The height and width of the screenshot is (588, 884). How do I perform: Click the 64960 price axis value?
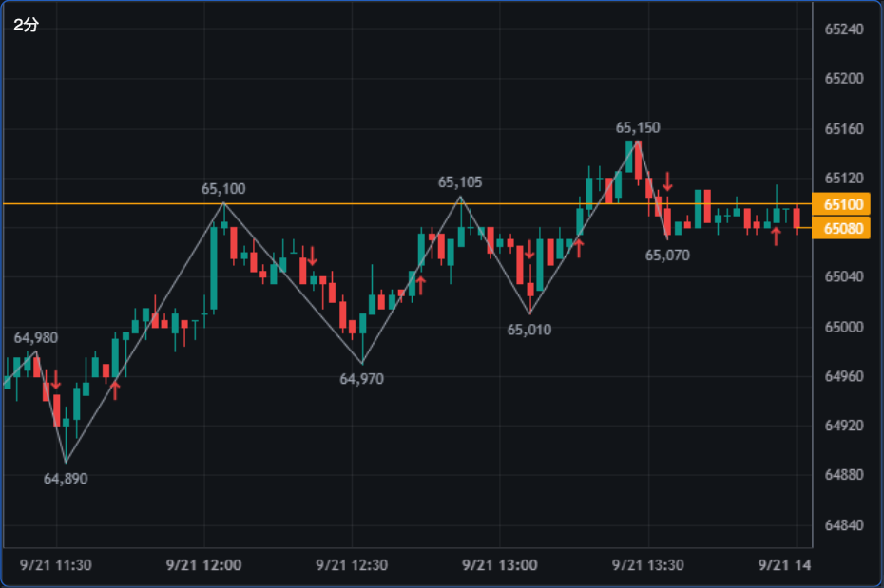click(844, 376)
